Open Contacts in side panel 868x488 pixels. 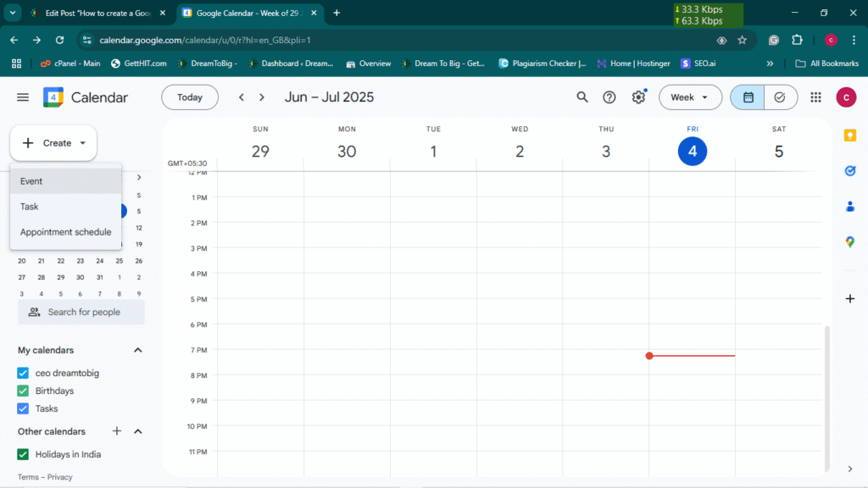849,206
